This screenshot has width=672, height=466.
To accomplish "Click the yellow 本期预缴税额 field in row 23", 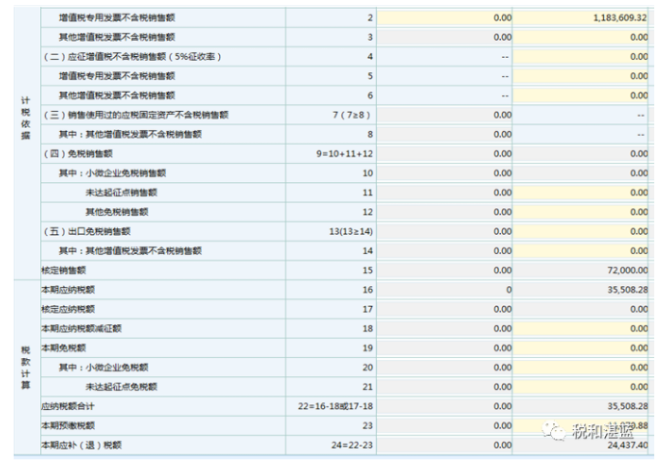I will coord(581,426).
